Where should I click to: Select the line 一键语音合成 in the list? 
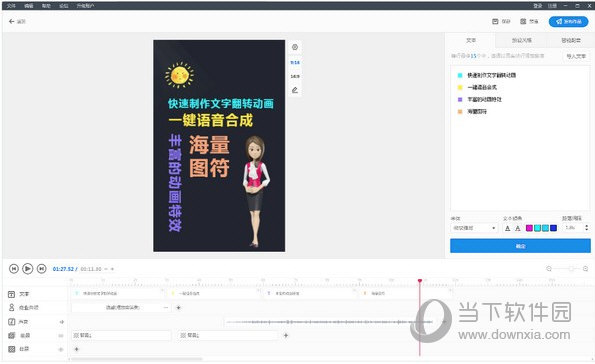tap(482, 87)
